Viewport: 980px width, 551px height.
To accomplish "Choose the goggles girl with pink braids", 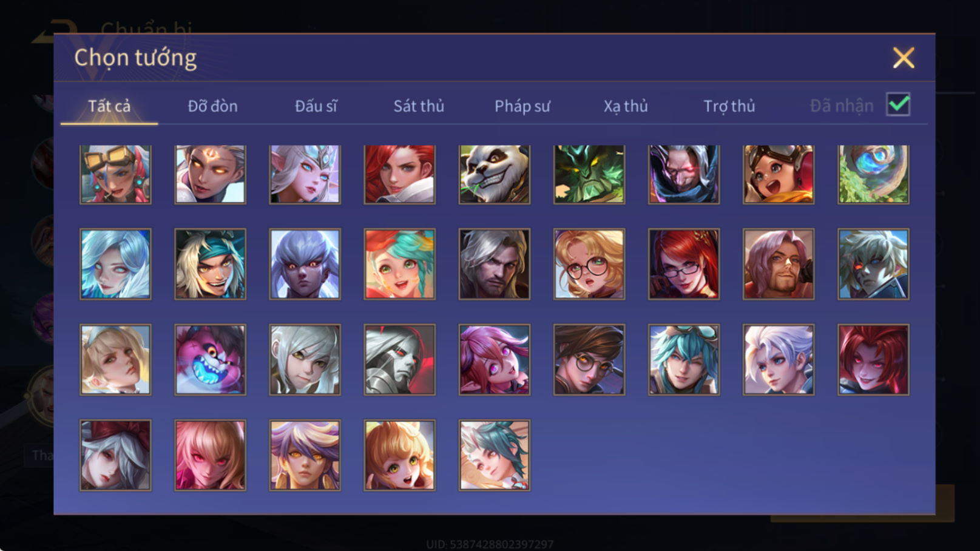I will [115, 174].
